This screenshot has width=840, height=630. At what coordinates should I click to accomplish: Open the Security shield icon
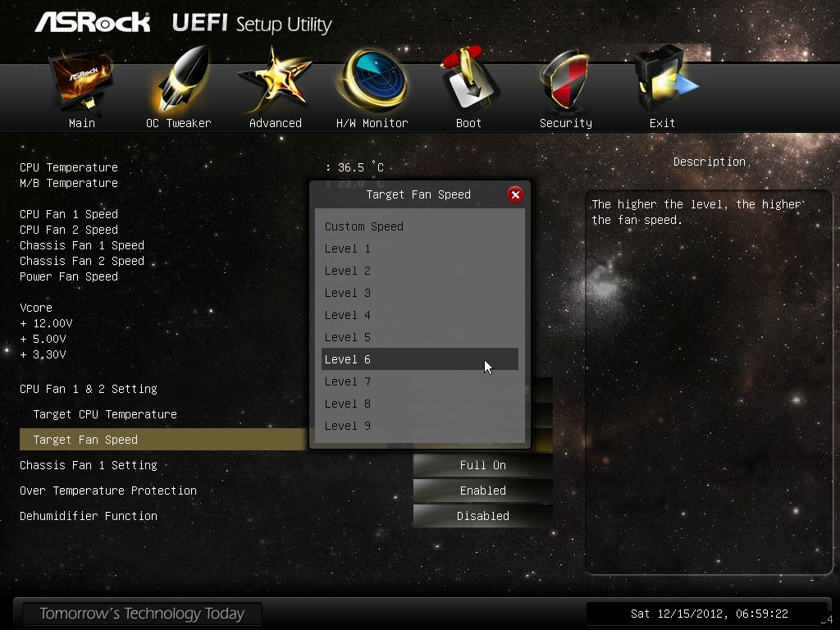point(564,81)
